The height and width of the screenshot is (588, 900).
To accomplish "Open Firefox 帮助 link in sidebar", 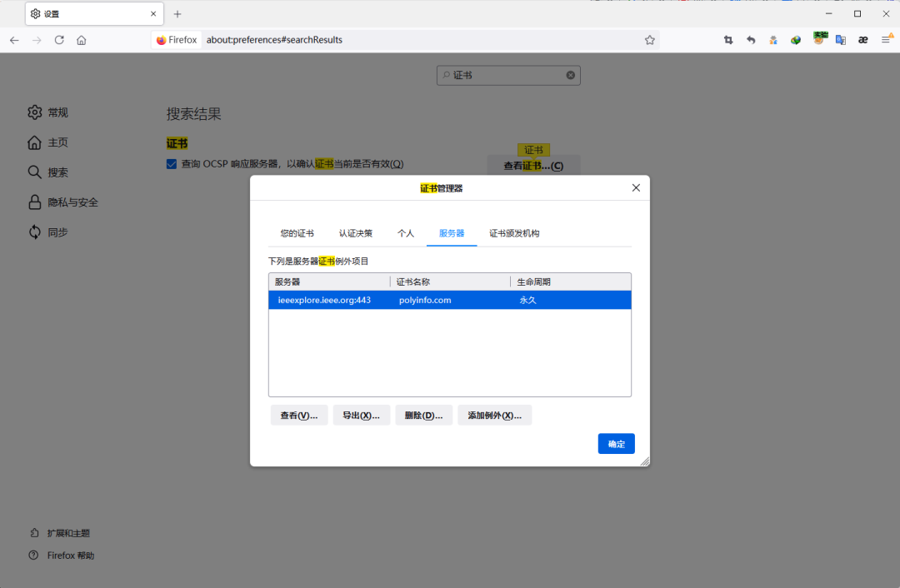I will coord(62,556).
